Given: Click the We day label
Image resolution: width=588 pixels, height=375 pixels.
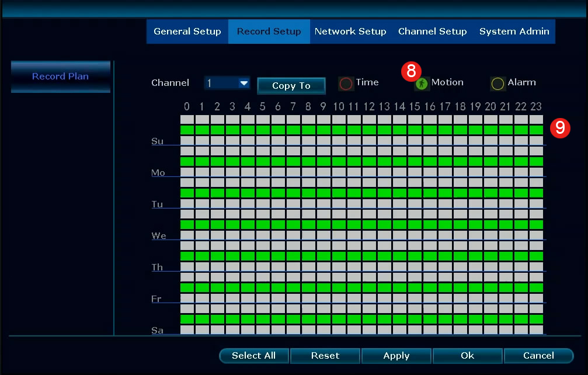Looking at the screenshot, I should pyautogui.click(x=159, y=236).
